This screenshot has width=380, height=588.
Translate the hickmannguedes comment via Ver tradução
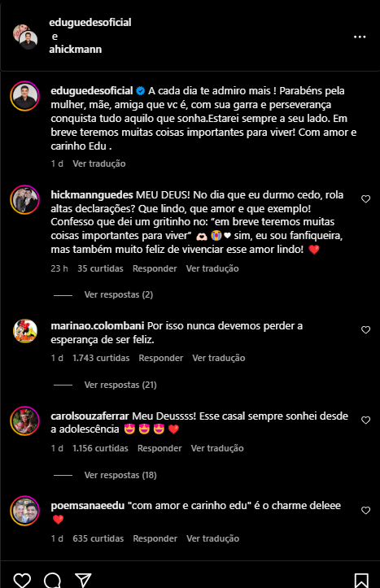(x=212, y=268)
